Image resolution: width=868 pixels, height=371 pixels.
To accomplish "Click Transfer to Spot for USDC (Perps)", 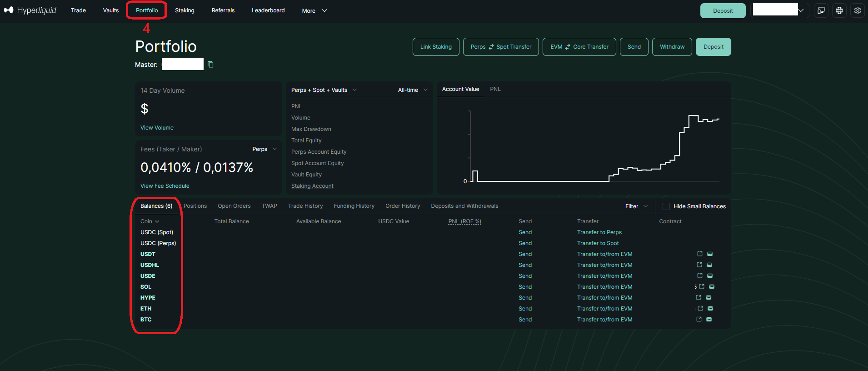I will 598,243.
